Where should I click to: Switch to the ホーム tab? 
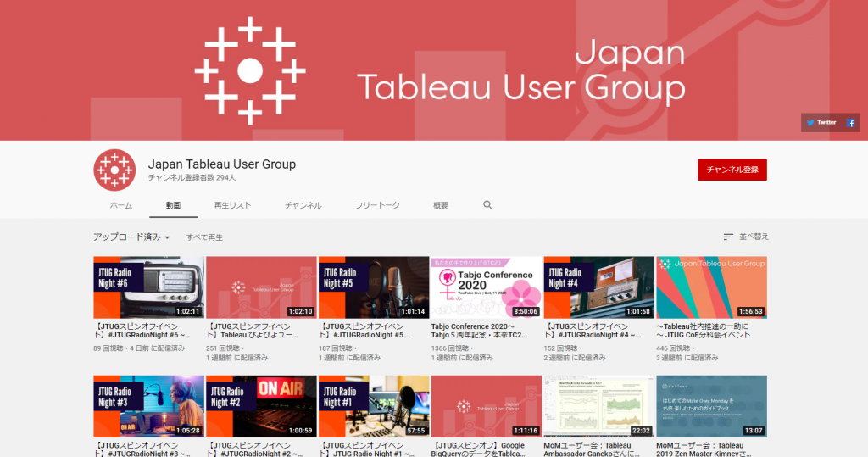[x=120, y=205]
